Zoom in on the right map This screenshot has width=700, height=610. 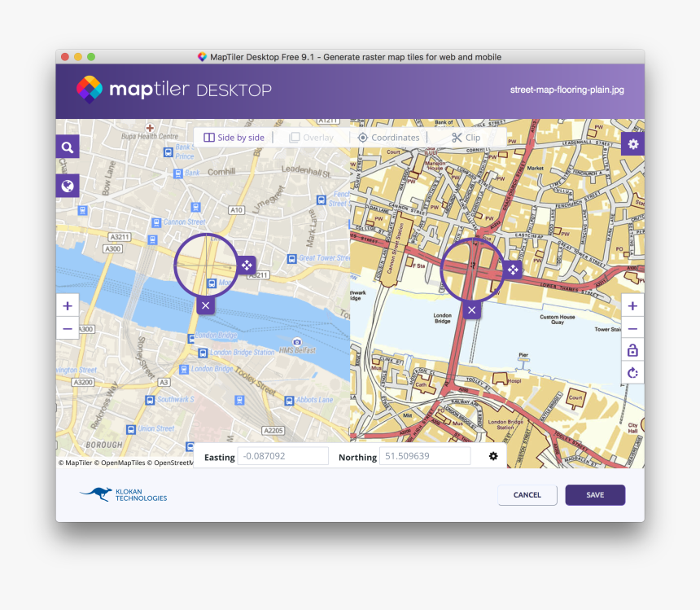(x=632, y=306)
